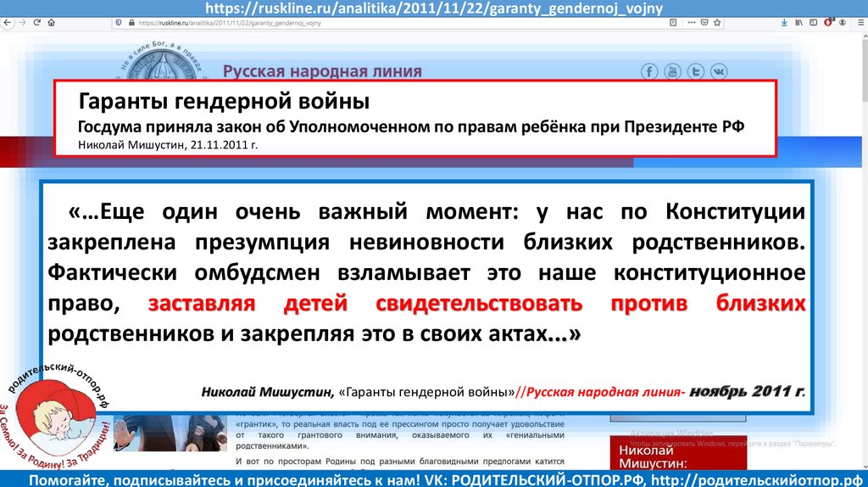Open the browser hamburger menu
Image resolution: width=868 pixels, height=487 pixels.
pyautogui.click(x=861, y=23)
